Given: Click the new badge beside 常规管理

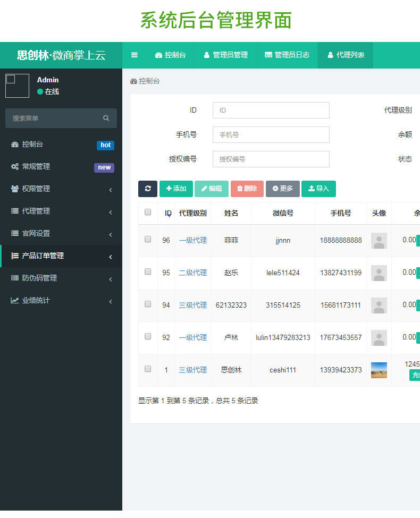Looking at the screenshot, I should click(104, 167).
